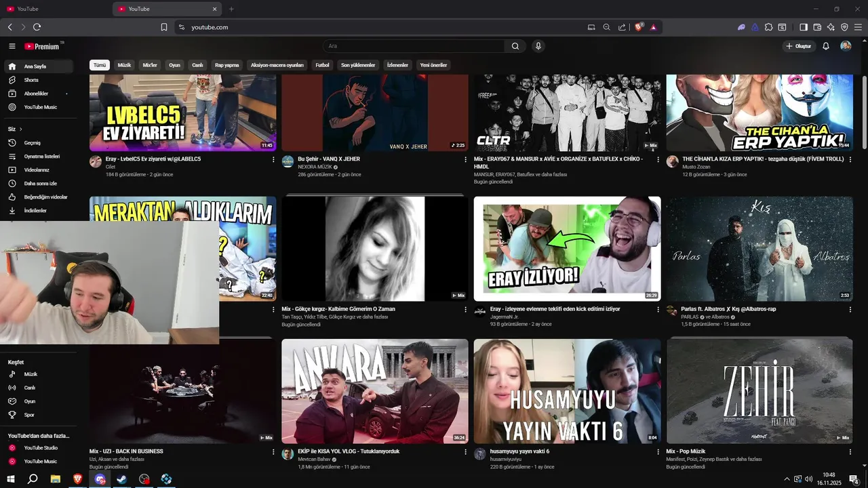Click the EKİP ile KISA YOL VLOG title
Viewport: 868px width, 488px height.
point(349,451)
